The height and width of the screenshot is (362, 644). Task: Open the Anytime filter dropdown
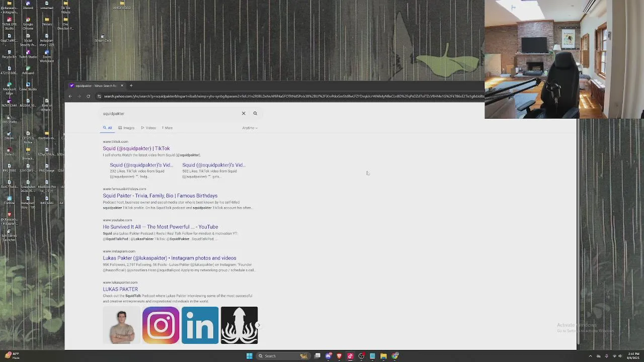tap(250, 128)
